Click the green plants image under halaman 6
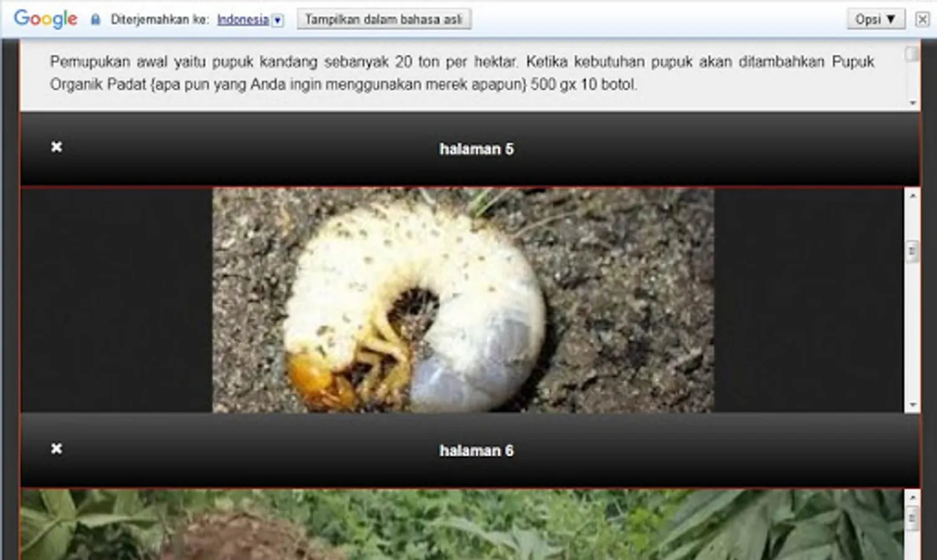The image size is (937, 560). 462,525
